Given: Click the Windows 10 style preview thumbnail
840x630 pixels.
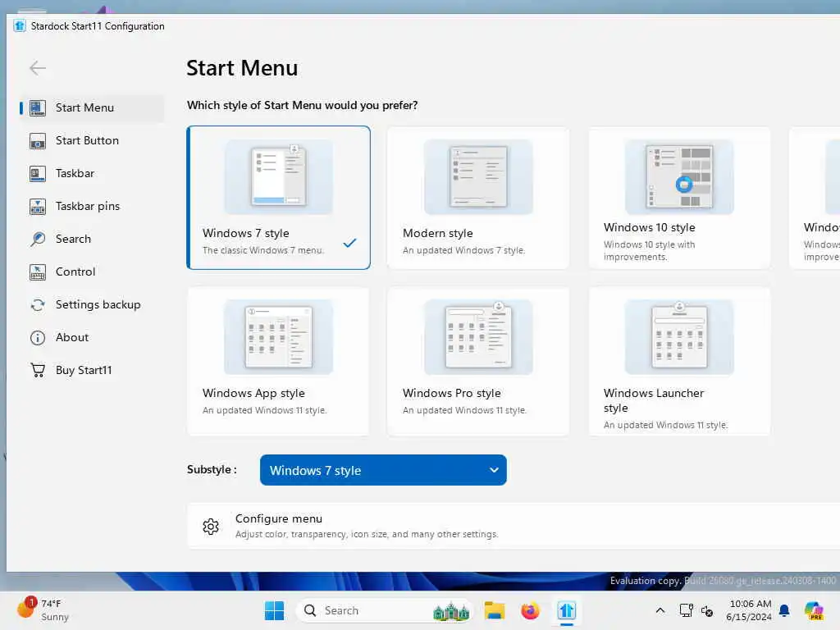Looking at the screenshot, I should click(679, 177).
